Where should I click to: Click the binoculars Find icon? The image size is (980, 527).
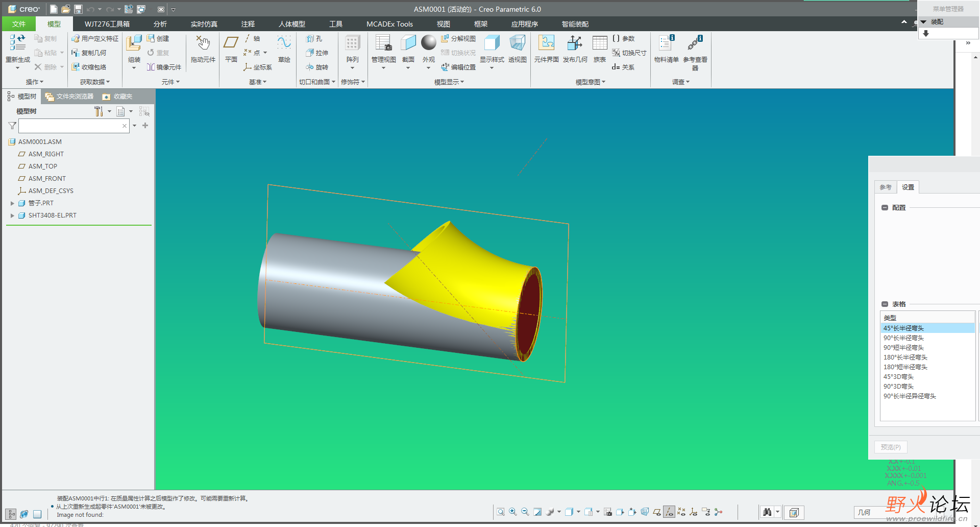[767, 512]
